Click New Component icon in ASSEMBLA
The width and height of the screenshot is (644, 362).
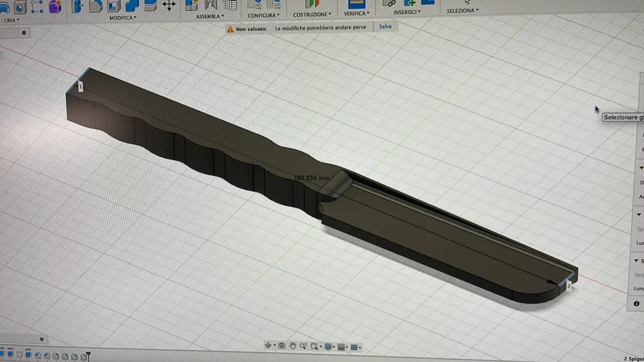click(191, 5)
